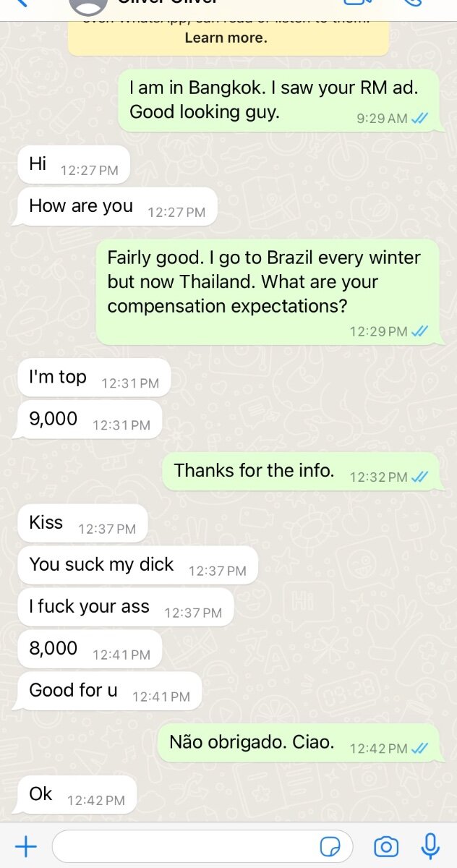Open the contact profile picture
The width and height of the screenshot is (457, 868).
87,6
